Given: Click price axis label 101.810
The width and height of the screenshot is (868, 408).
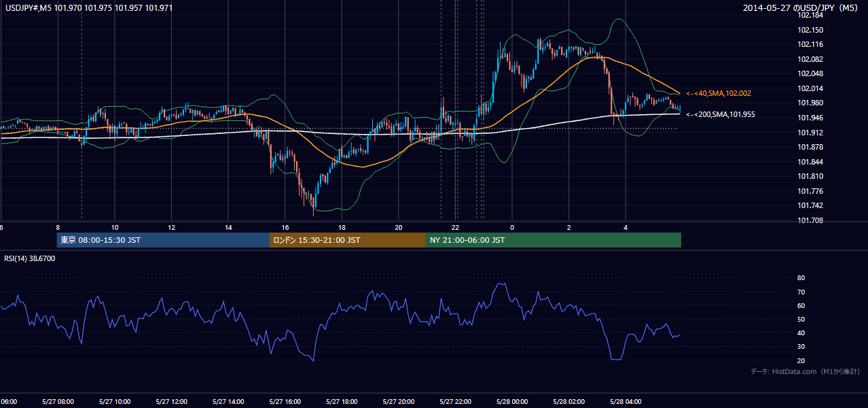Looking at the screenshot, I should point(811,177).
